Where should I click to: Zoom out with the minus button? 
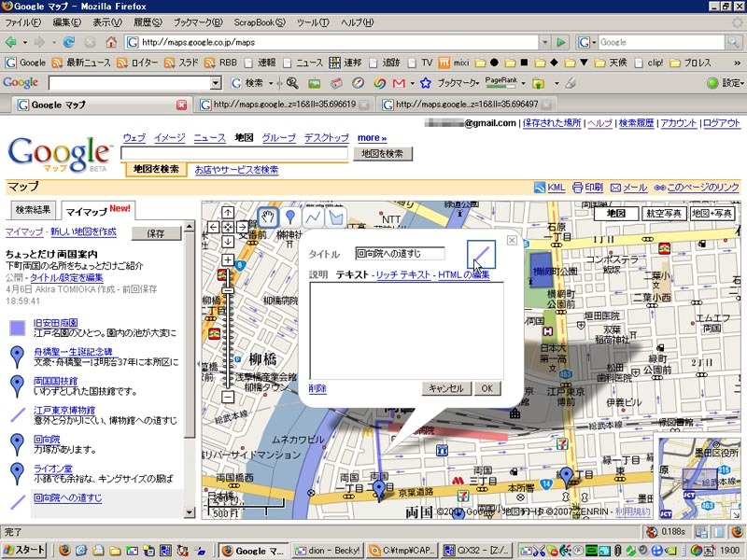pyautogui.click(x=228, y=396)
